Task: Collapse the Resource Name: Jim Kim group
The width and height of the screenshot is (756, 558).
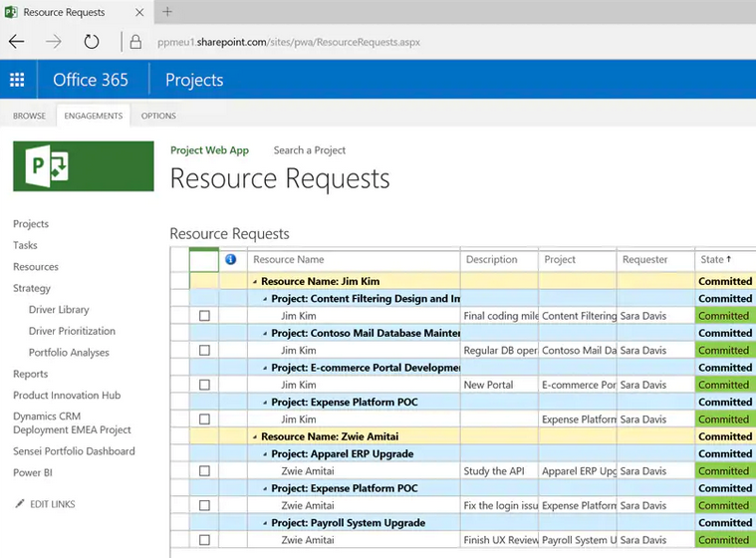Action: [255, 282]
